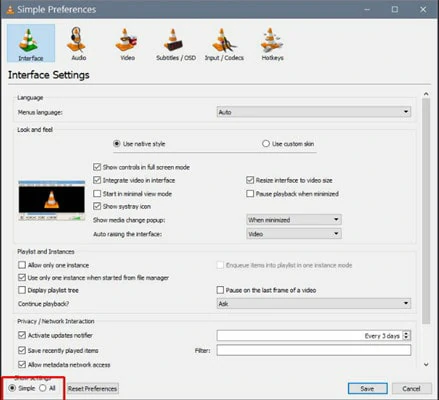
Task: Open the Input / Codecs preferences category
Action: [x=224, y=43]
